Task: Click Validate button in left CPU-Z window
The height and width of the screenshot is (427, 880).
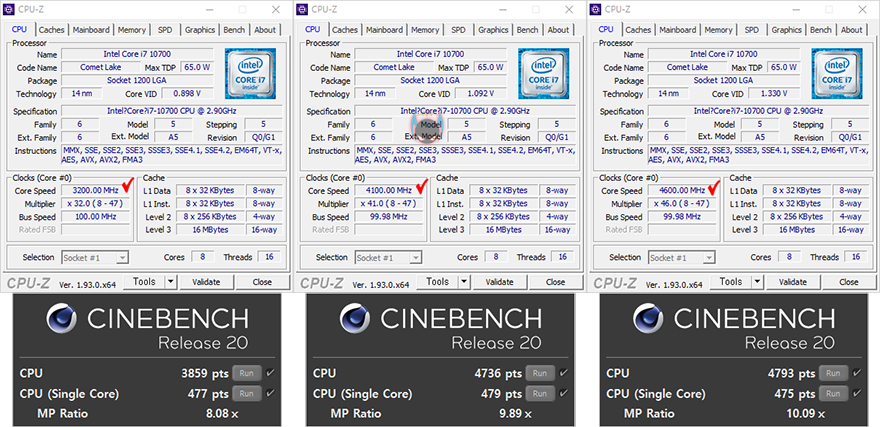Action: (x=206, y=282)
